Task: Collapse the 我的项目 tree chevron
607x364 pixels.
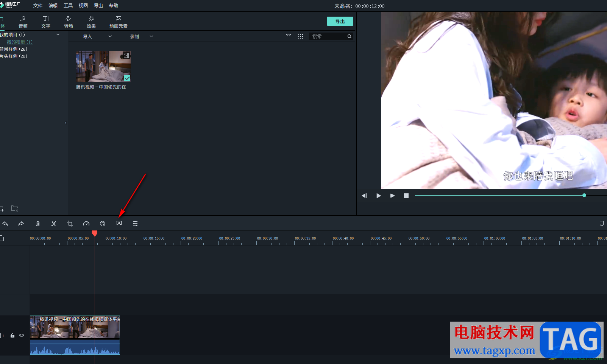Action: click(x=58, y=34)
